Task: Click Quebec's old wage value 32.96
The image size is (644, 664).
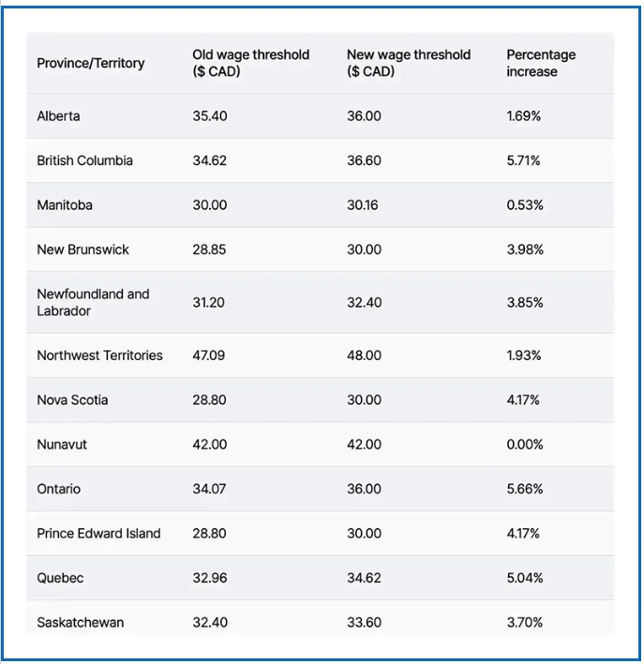Action: [x=210, y=578]
